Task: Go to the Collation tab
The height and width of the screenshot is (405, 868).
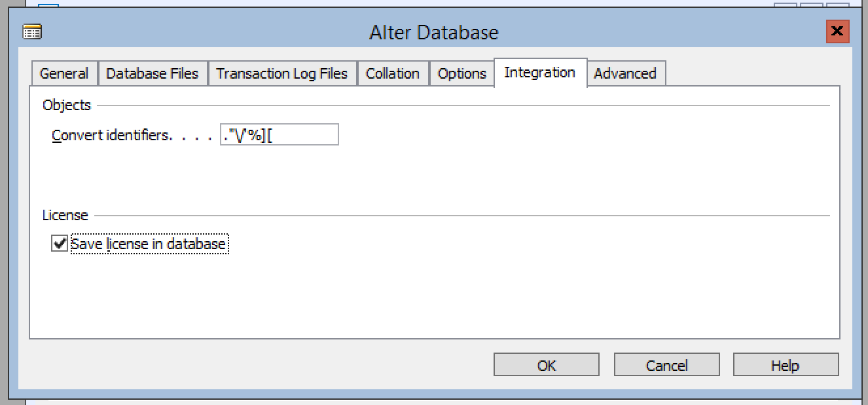Action: point(393,73)
